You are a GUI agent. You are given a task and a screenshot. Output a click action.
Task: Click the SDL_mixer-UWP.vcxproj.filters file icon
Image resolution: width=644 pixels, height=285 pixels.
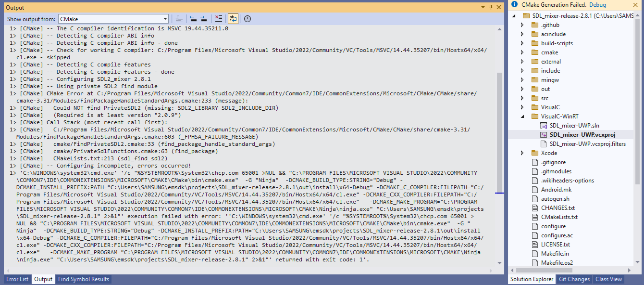tap(544, 144)
